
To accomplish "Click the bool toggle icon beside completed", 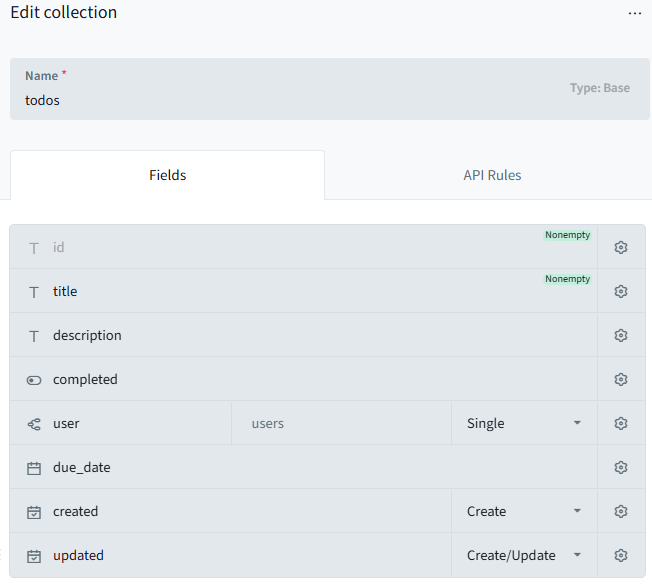I will point(34,380).
